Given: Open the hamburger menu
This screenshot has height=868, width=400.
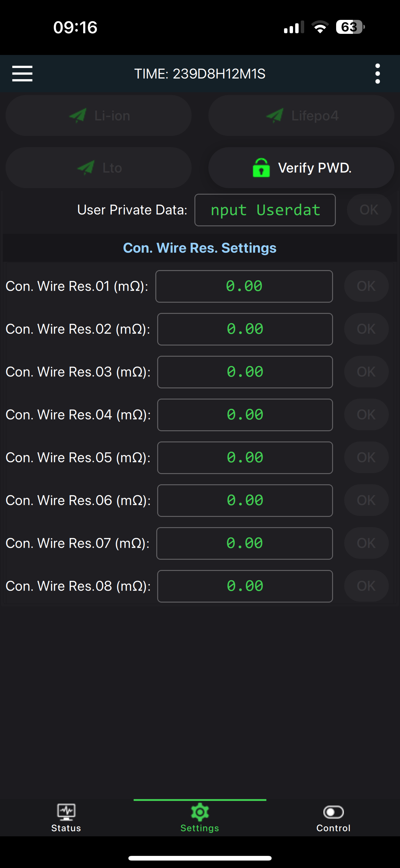Looking at the screenshot, I should click(22, 74).
